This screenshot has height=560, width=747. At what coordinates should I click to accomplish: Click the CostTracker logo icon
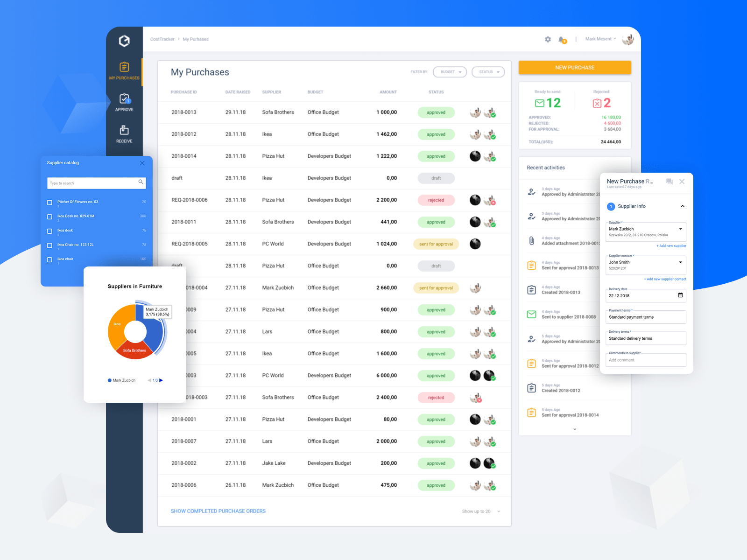click(x=124, y=41)
